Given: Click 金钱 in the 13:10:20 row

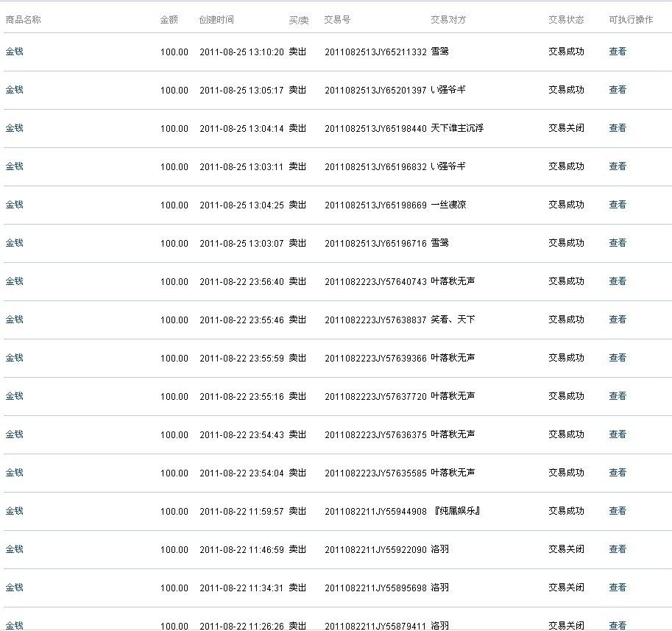Looking at the screenshot, I should [x=15, y=52].
